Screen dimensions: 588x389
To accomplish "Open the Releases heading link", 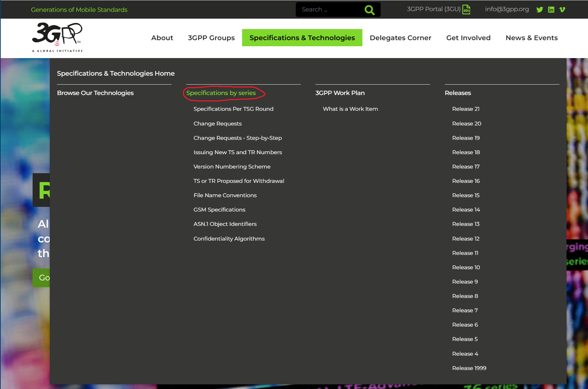I will 458,93.
